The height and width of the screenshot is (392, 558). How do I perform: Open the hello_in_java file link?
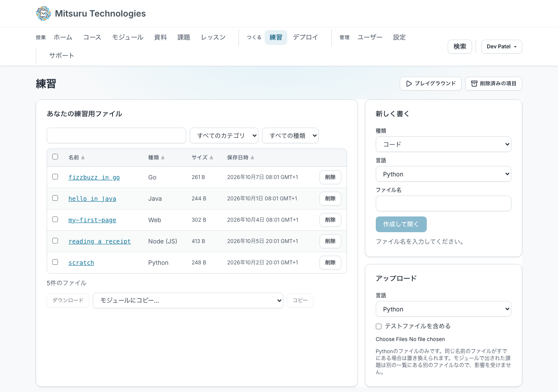(x=92, y=199)
